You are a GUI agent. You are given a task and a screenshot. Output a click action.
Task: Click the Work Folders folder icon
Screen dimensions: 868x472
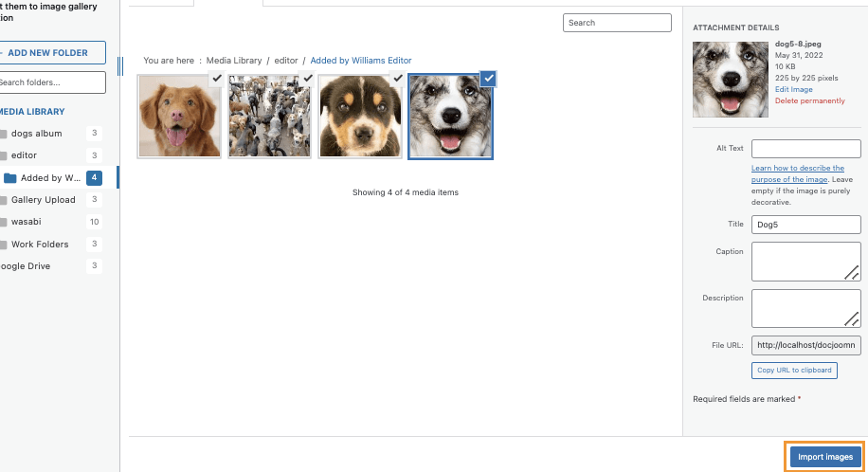[x=4, y=245]
